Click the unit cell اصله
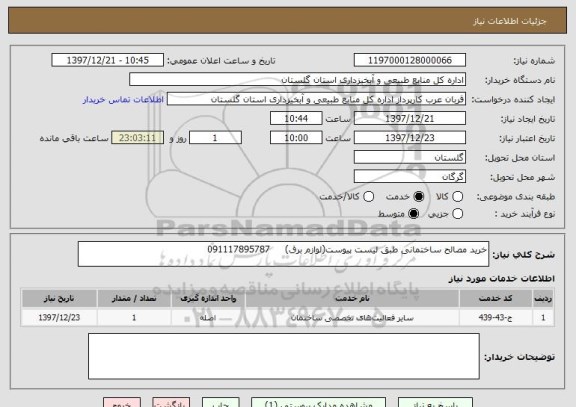The width and height of the screenshot is (576, 407). pyautogui.click(x=208, y=317)
